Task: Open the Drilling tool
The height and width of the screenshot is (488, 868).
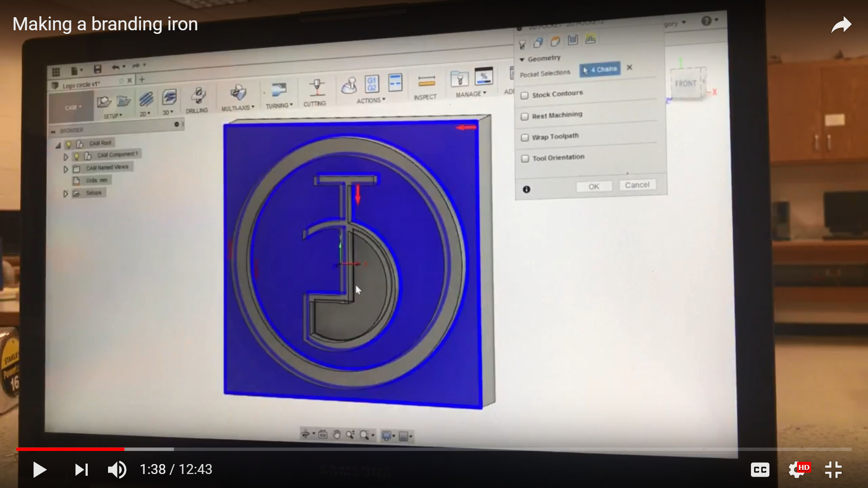Action: 197,100
